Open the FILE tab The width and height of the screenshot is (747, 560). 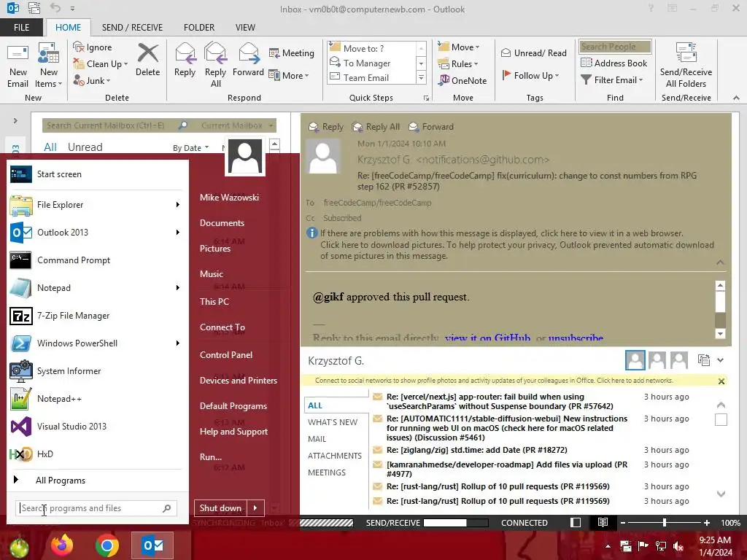coord(21,28)
